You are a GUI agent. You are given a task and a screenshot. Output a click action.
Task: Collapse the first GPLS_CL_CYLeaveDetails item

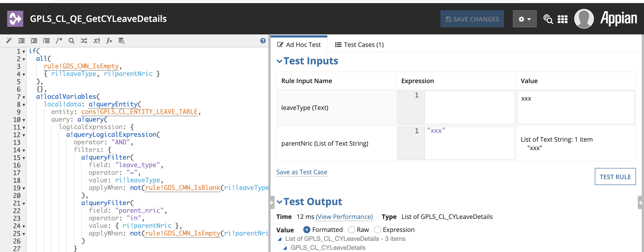point(285,248)
